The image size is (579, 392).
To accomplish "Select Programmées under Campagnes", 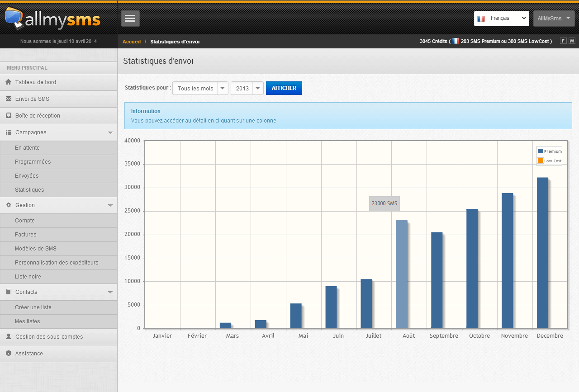I will coord(58,162).
